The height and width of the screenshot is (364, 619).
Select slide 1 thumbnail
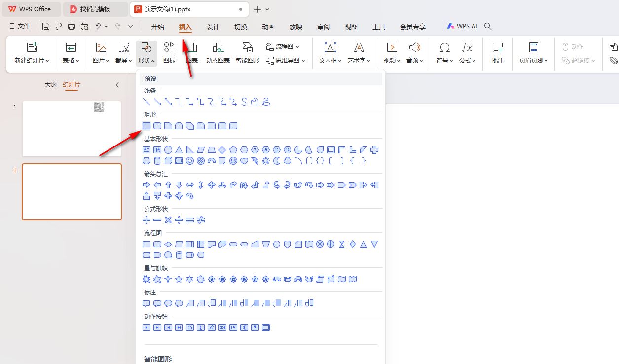[x=72, y=129]
